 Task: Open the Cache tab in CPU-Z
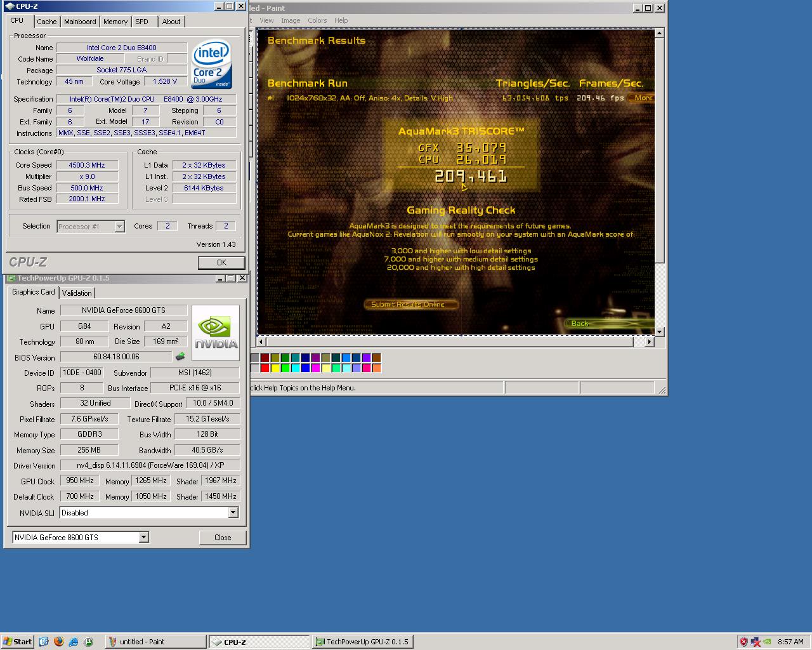click(46, 22)
